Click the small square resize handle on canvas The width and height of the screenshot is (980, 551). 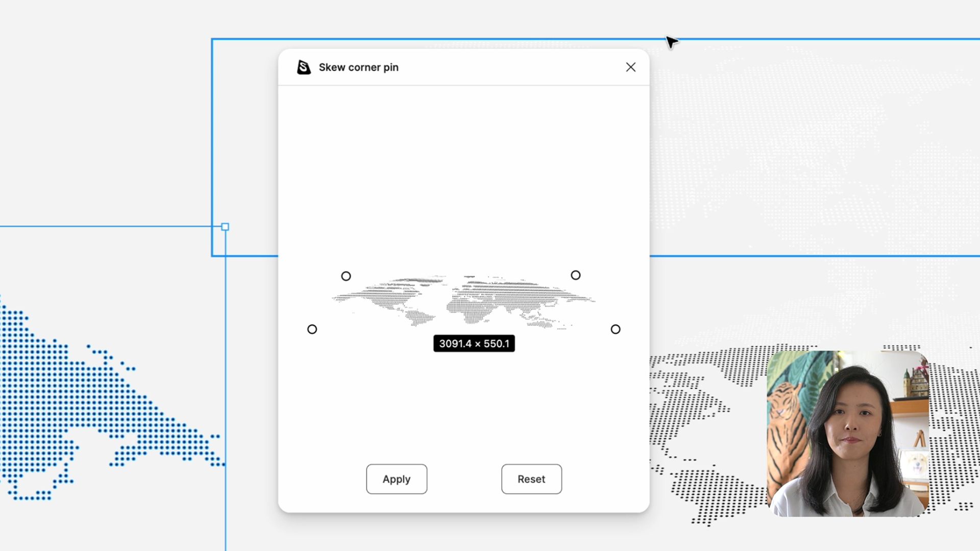click(225, 227)
